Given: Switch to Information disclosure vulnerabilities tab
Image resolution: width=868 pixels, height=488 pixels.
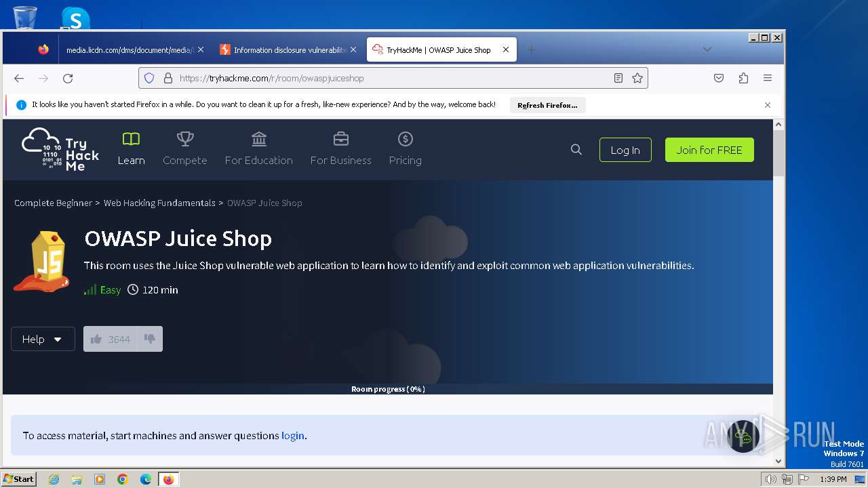Looking at the screenshot, I should [x=289, y=49].
